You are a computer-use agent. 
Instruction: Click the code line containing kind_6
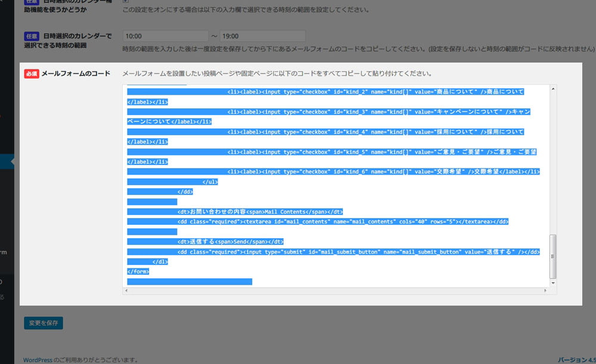click(333, 172)
